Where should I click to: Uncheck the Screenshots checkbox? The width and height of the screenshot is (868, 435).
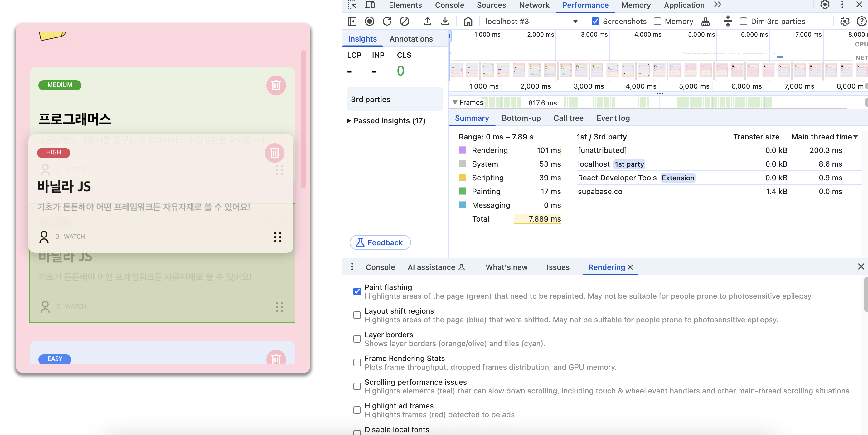pyautogui.click(x=595, y=21)
